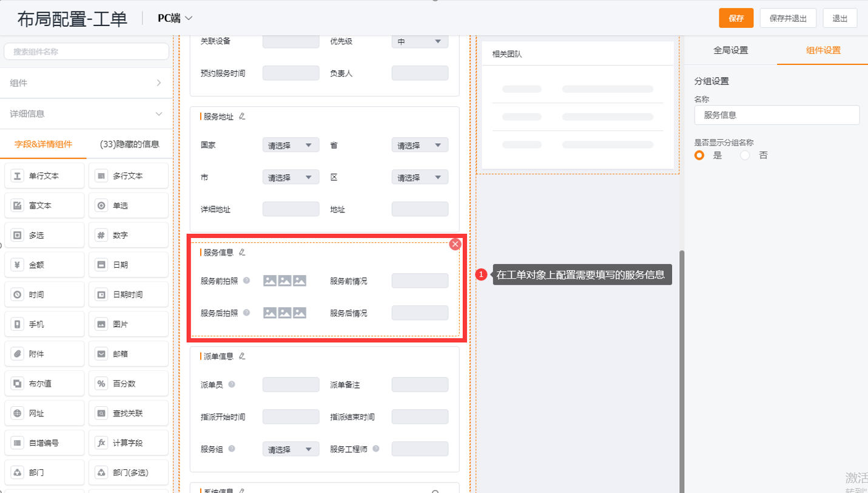868x493 pixels.
Task: Set 是否显示分组名称 to 否
Action: [x=745, y=155]
